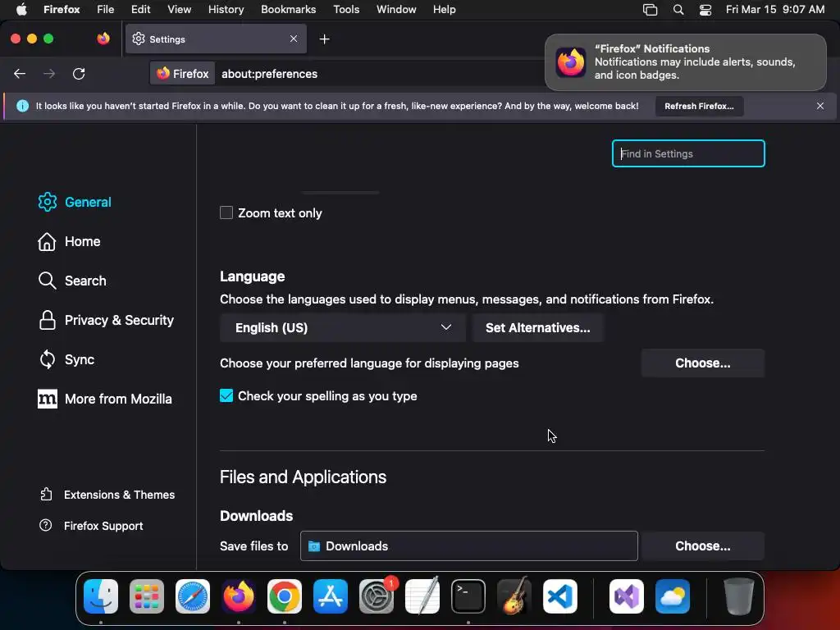Click Set Alternatives... button
Screen dimensions: 840x630
coord(538,327)
